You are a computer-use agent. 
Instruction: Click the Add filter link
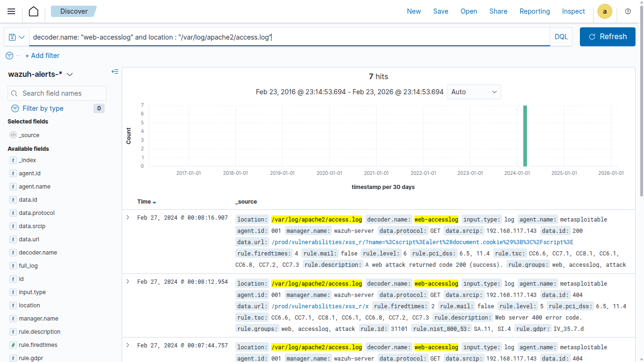click(42, 56)
